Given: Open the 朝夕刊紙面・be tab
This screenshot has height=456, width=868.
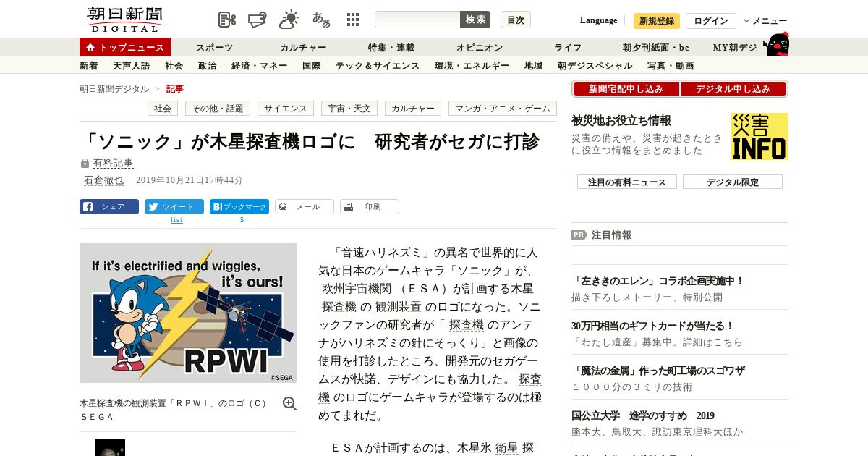Looking at the screenshot, I should (x=656, y=47).
